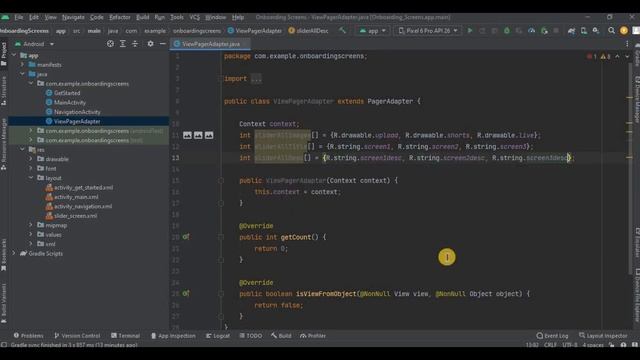Expand the drawable folder
This screenshot has height=360, width=640.
click(x=31, y=159)
